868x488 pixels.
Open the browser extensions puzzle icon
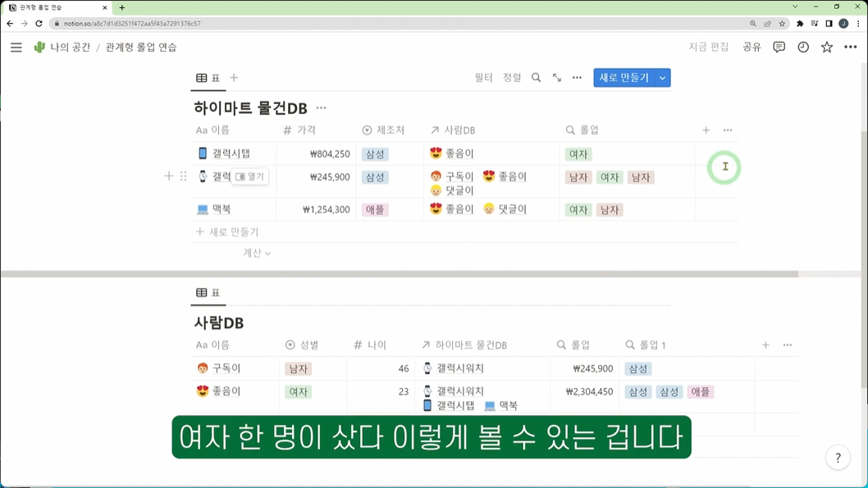[799, 23]
